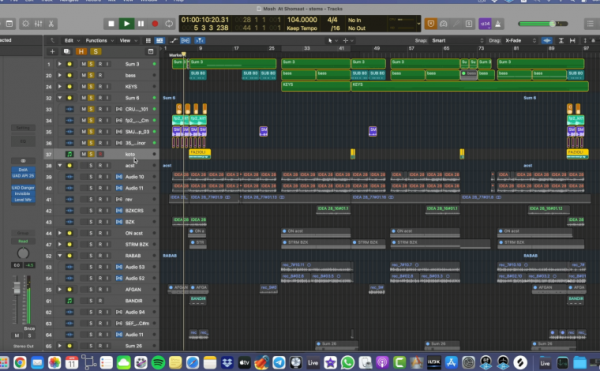Click the plus button to add a track
Image resolution: width=600 pixels, height=371 pixels.
[52, 51]
